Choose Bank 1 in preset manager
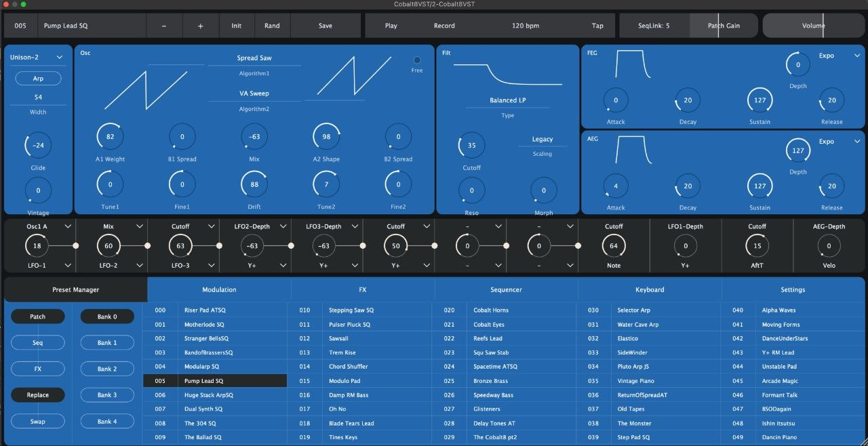 (x=107, y=343)
